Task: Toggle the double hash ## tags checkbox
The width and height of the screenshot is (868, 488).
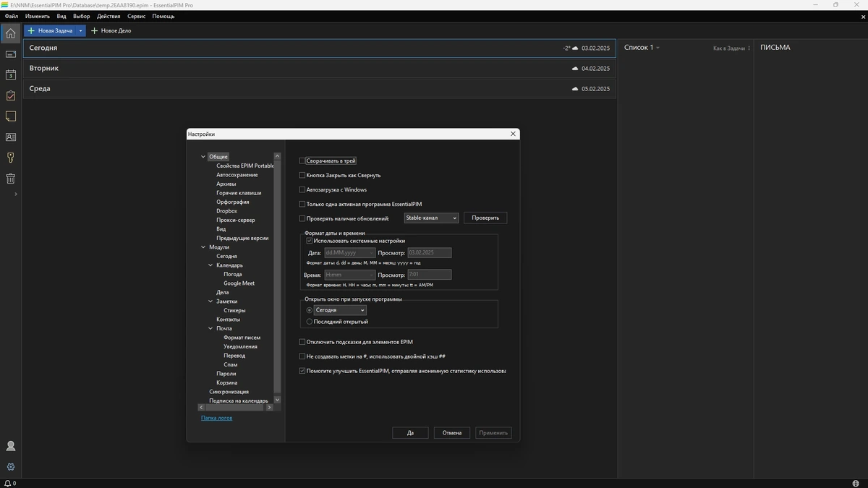Action: (302, 356)
